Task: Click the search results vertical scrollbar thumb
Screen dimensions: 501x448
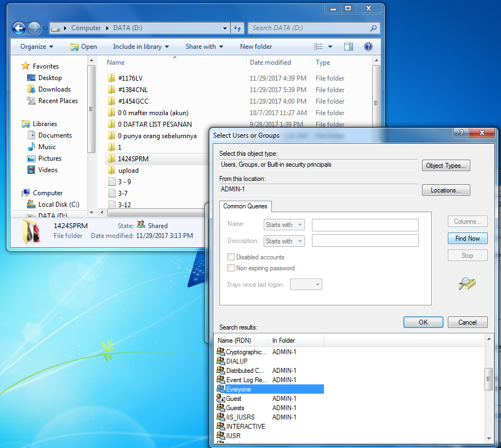Action: pyautogui.click(x=488, y=379)
